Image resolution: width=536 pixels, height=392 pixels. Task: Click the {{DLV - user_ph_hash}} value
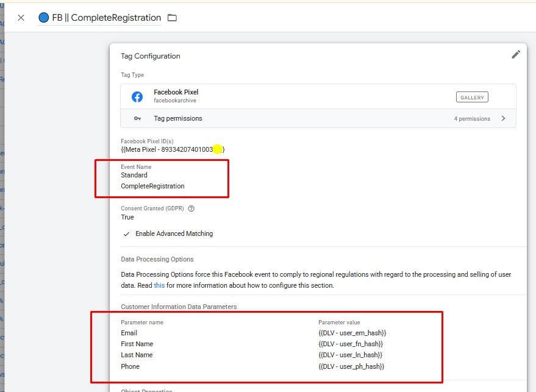point(351,366)
